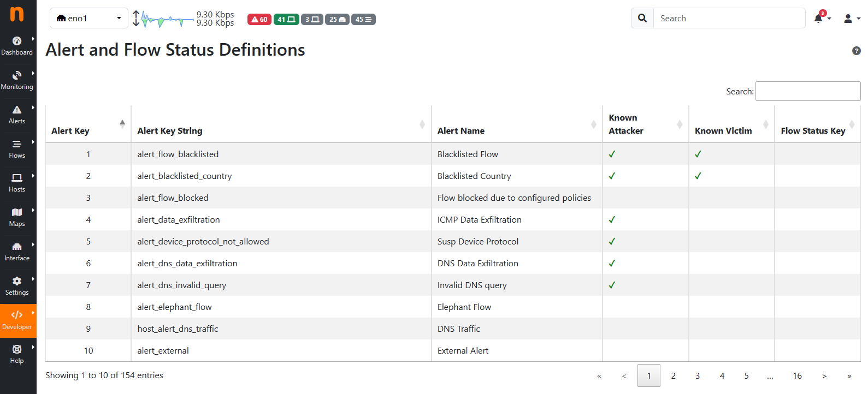The height and width of the screenshot is (394, 868).
Task: Click the help question mark icon
Action: pos(857,51)
